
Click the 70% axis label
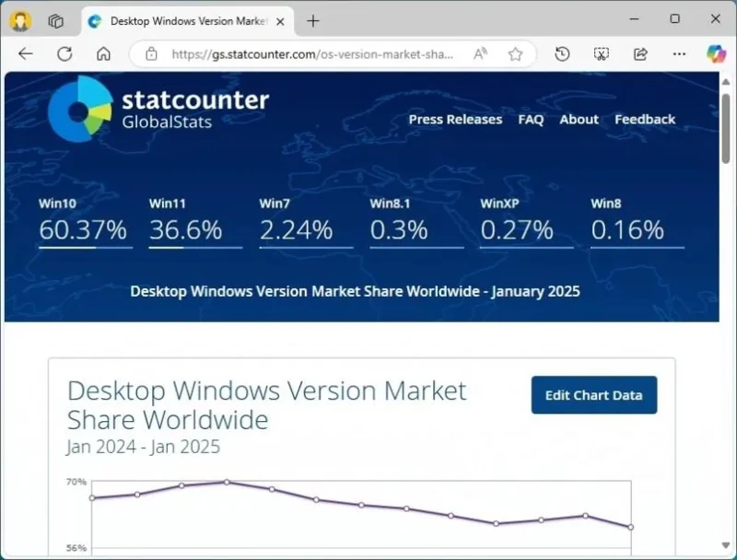[76, 482]
